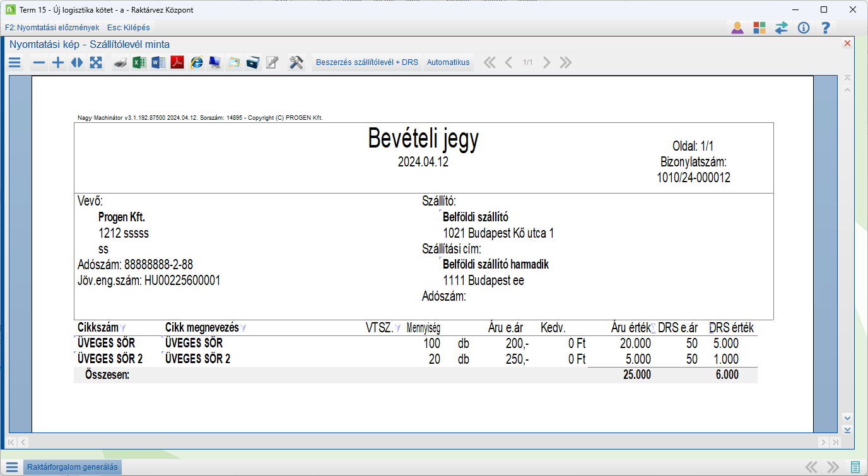Screen dimensions: 868x476
Task: Open the wrench and hammer settings tool
Action: click(x=296, y=62)
